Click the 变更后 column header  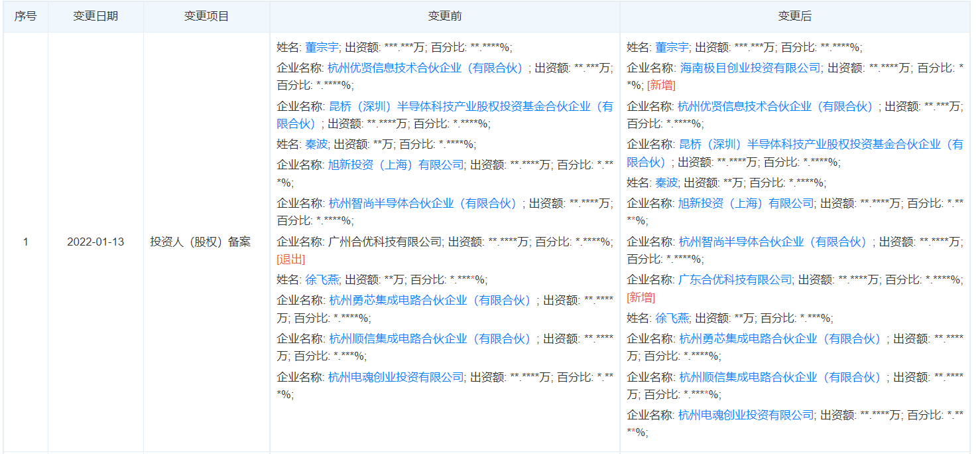(x=794, y=17)
